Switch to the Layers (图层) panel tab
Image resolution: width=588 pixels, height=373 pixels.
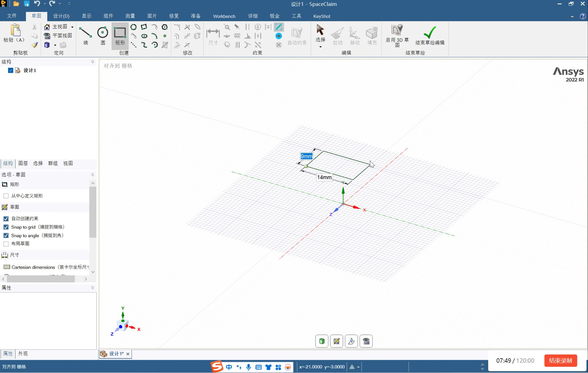point(23,163)
